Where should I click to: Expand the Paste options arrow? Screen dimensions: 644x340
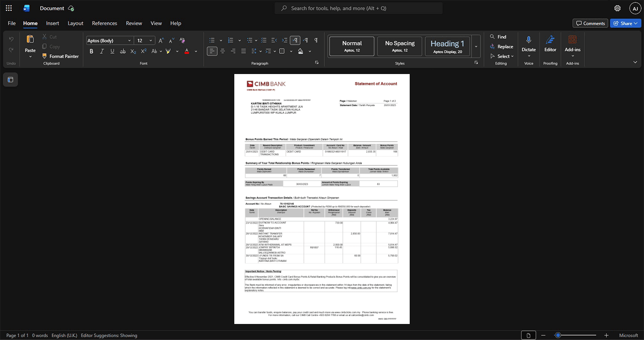(30, 57)
